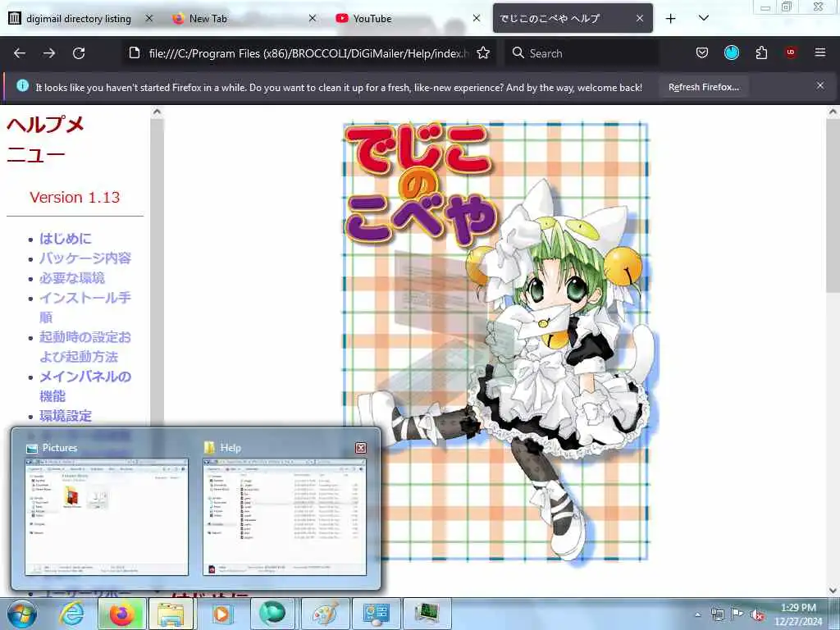Close the New Tab tab

313,18
